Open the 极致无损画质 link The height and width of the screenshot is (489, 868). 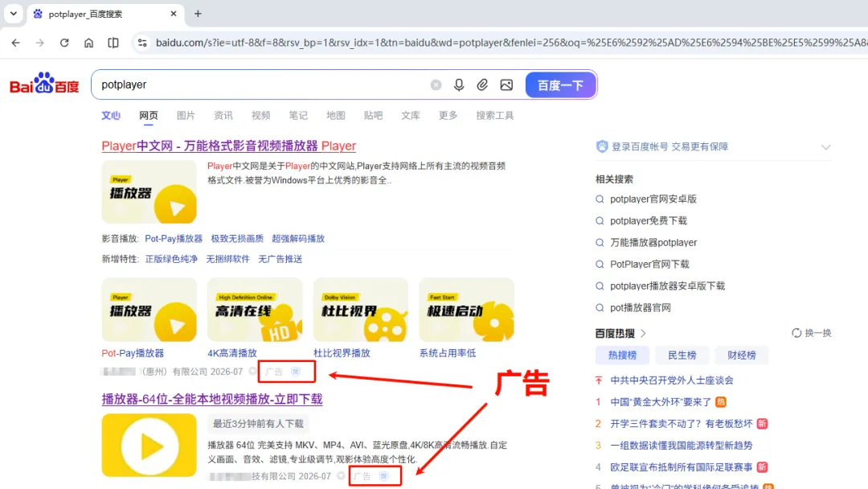point(237,239)
